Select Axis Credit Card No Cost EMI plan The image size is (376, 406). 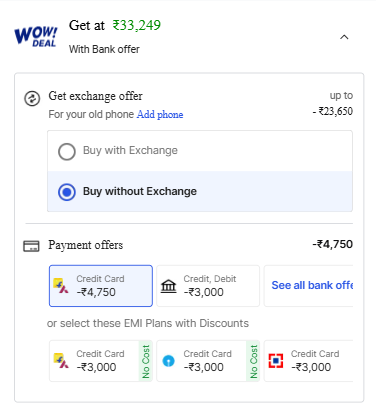click(x=101, y=361)
